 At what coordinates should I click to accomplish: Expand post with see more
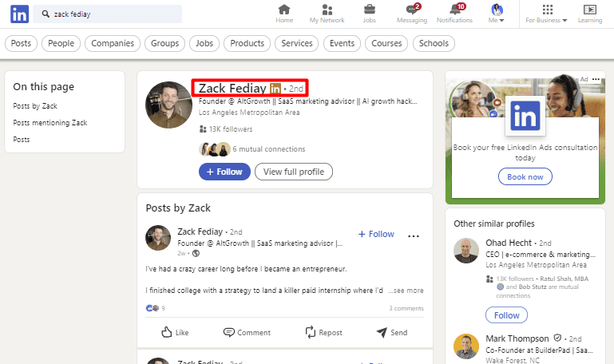406,291
